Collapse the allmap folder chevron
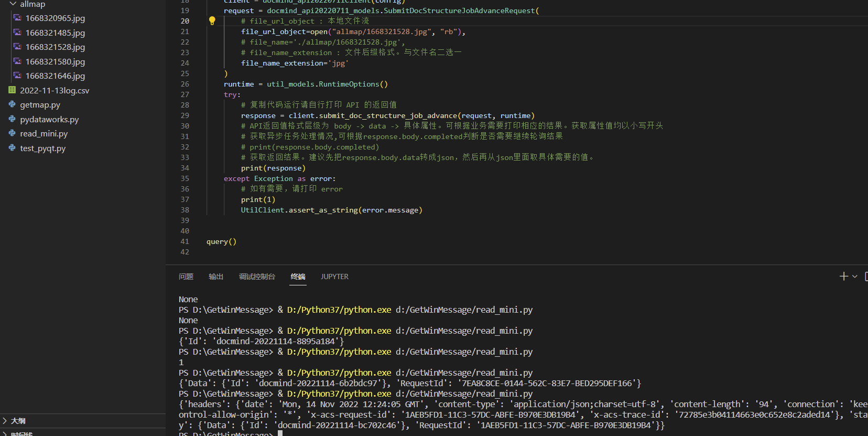 click(13, 4)
